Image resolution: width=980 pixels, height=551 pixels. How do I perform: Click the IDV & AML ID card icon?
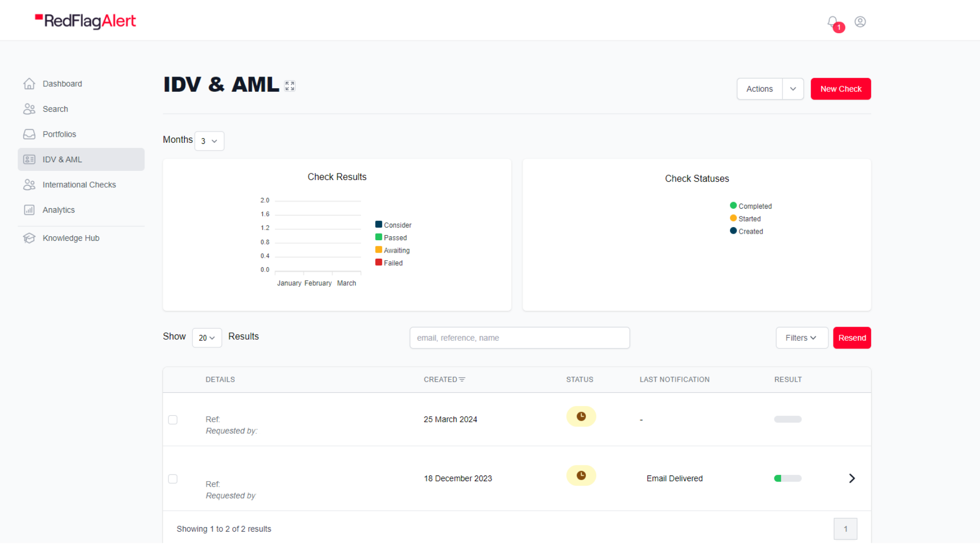click(x=29, y=159)
